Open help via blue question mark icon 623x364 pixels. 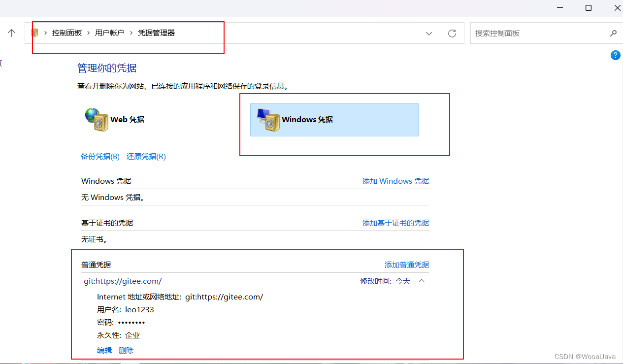(615, 55)
